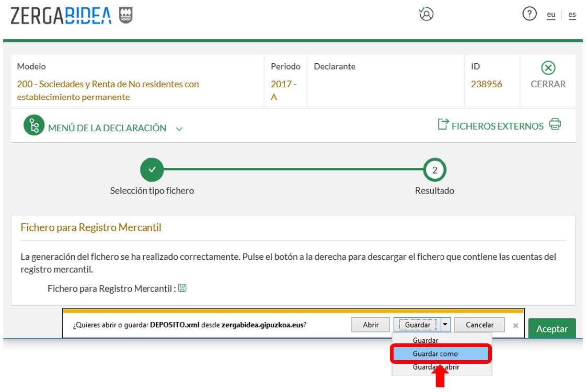Screen dimensions: 587x392
Task: Go to completed step 'Selección tipo fichero'
Action: 152,170
